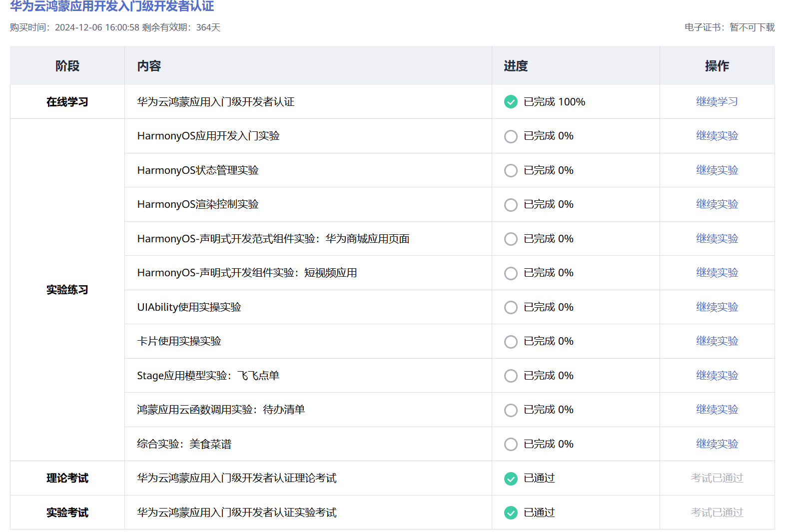
Task: Click 华为云鸿蒙应用入门级开发者认证理论考试 text
Action: pyautogui.click(x=237, y=478)
